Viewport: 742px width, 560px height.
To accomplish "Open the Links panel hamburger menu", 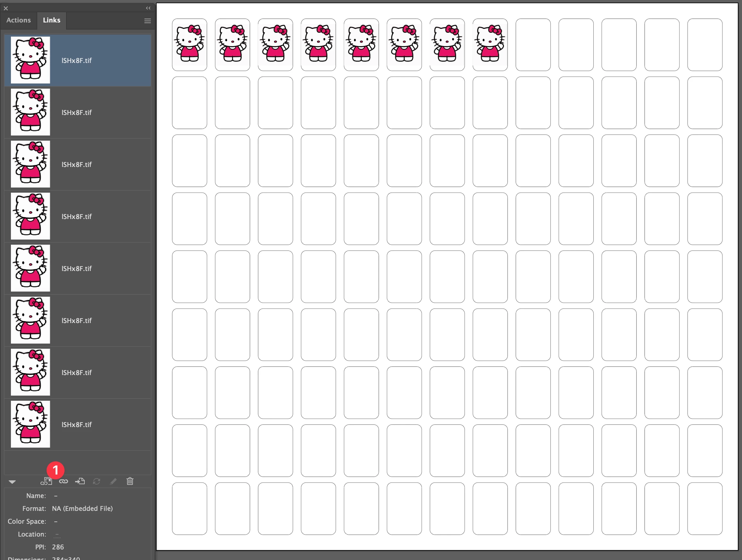I will 147,21.
